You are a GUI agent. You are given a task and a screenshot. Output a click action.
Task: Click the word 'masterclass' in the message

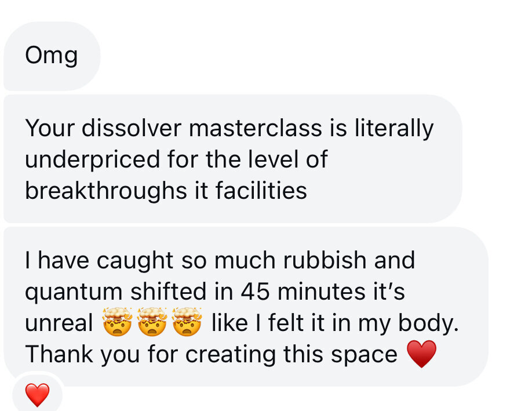pyautogui.click(x=256, y=128)
